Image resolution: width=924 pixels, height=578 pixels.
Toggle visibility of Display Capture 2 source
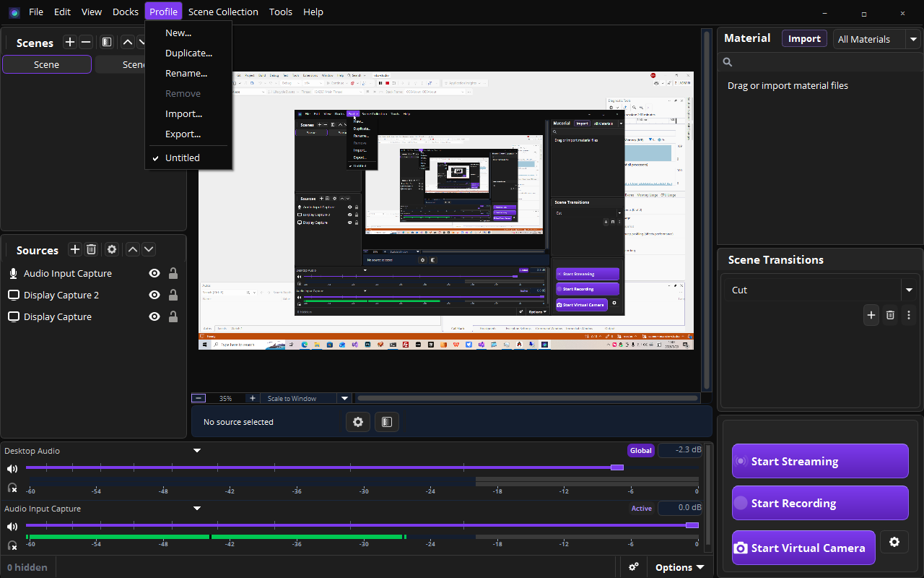pos(154,295)
